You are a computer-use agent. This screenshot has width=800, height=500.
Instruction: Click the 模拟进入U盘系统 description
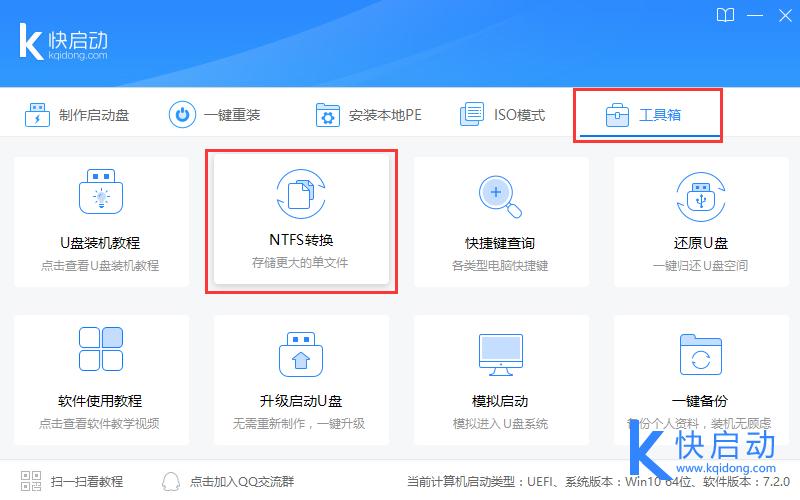pyautogui.click(x=500, y=423)
